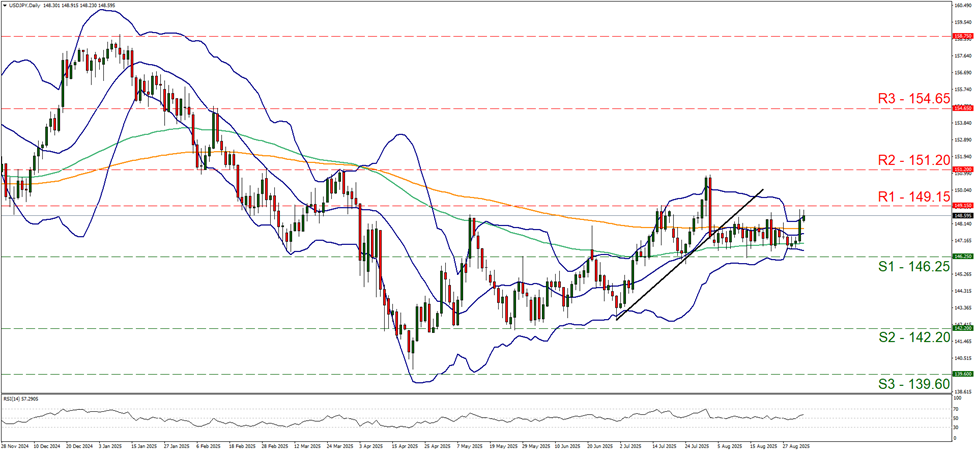
Task: Select the RSI(14) indicator label
Action: tap(19, 397)
